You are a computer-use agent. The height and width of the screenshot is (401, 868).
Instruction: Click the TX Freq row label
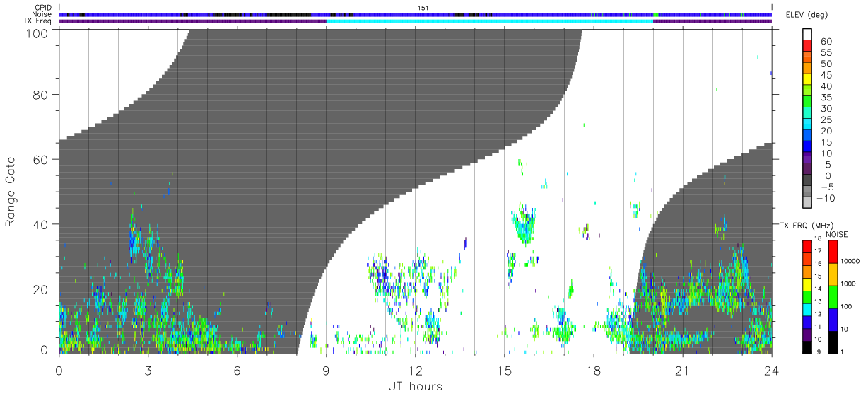point(38,21)
